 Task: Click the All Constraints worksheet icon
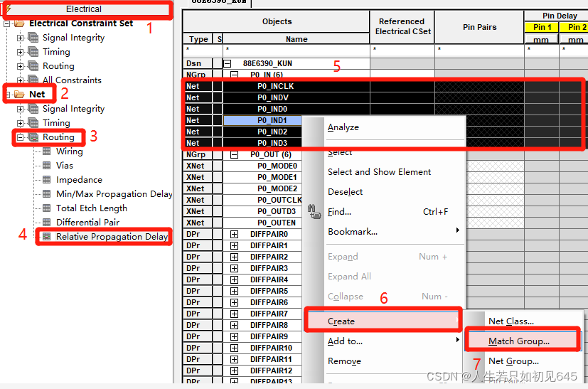(33, 80)
